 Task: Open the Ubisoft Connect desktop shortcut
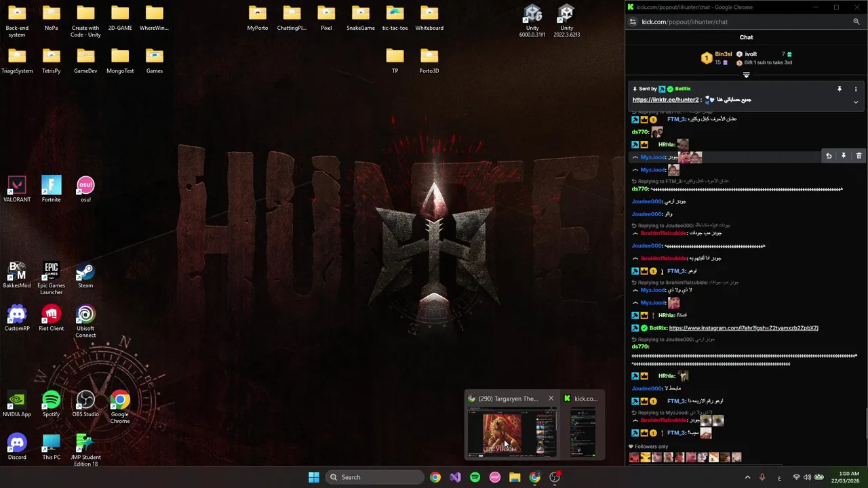(x=85, y=321)
